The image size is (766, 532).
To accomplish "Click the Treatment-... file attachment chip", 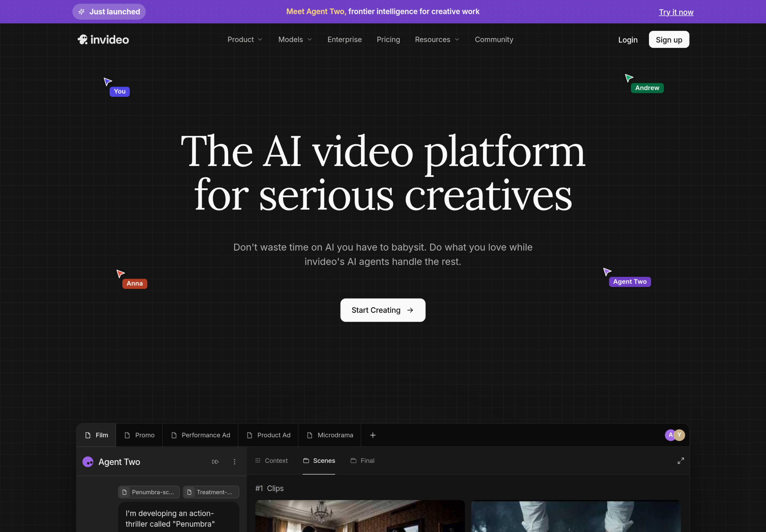I will [x=211, y=492].
